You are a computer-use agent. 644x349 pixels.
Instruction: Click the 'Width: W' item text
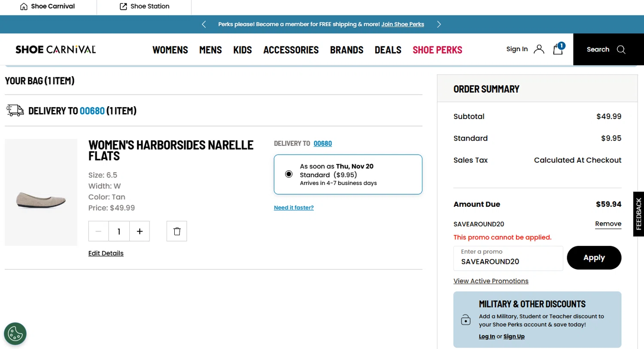pos(105,186)
